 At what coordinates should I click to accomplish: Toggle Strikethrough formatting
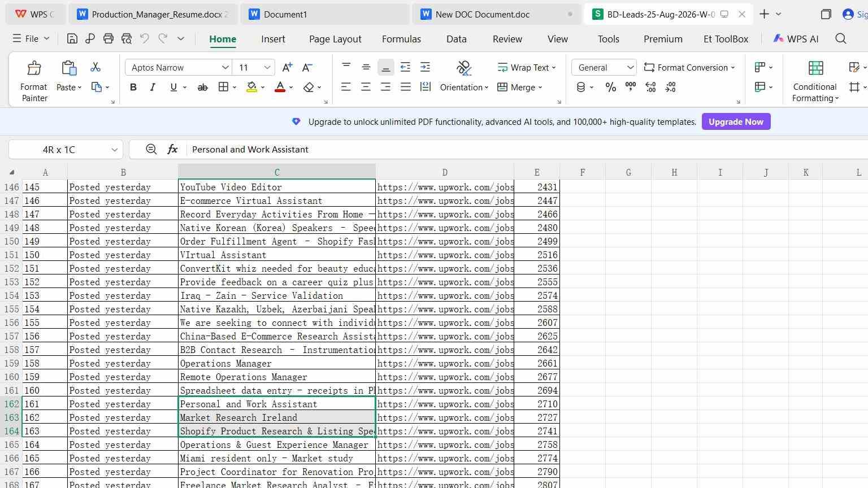pyautogui.click(x=202, y=87)
